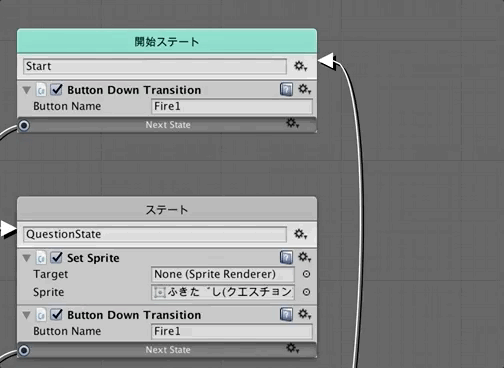Click the Sprite object field
504x368 pixels.
tap(223, 292)
